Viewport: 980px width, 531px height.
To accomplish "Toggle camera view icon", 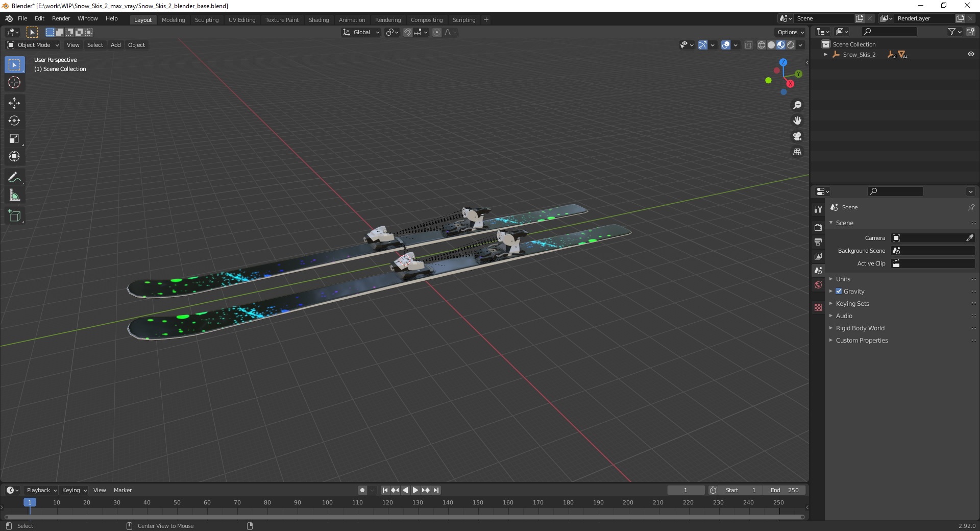I will [797, 136].
